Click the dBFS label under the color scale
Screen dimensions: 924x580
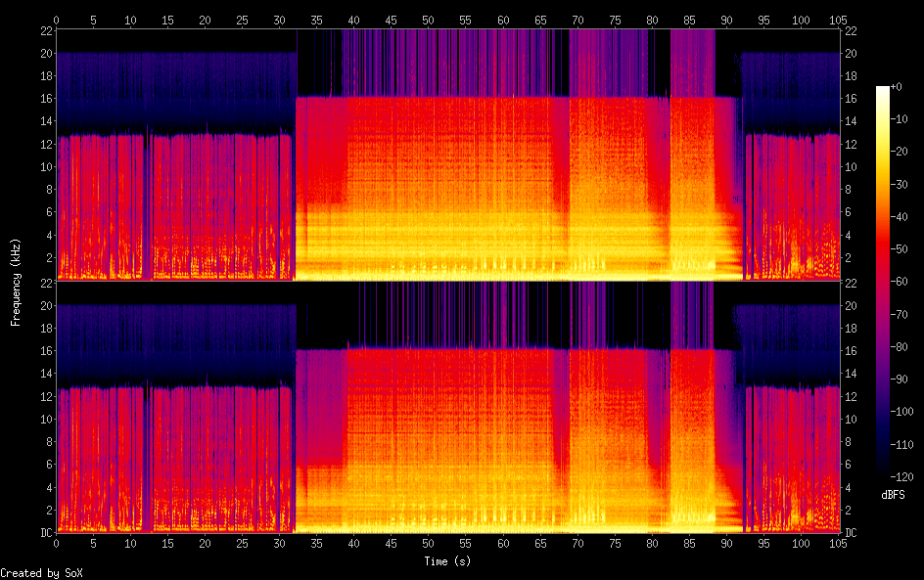893,496
